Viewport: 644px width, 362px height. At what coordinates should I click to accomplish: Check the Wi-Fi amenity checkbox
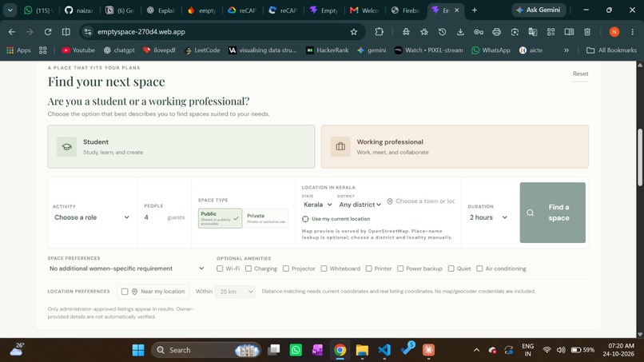(220, 269)
